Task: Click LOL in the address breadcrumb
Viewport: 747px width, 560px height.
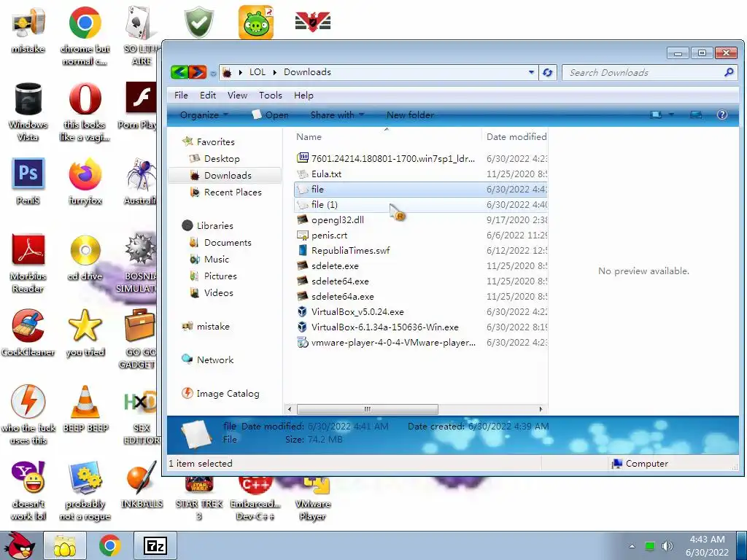Action: click(258, 72)
